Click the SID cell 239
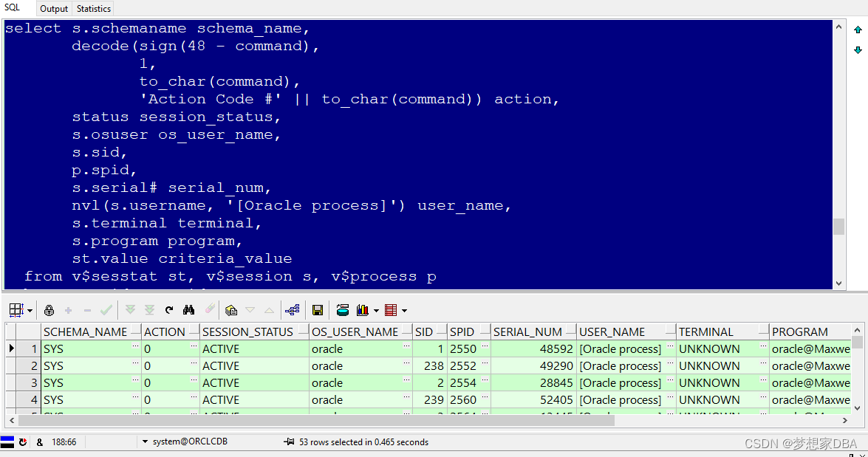This screenshot has width=868, height=457. coord(430,400)
